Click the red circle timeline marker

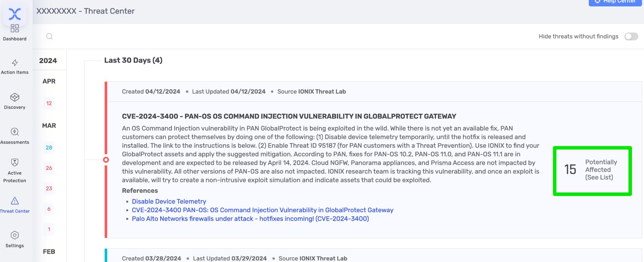coord(106,160)
